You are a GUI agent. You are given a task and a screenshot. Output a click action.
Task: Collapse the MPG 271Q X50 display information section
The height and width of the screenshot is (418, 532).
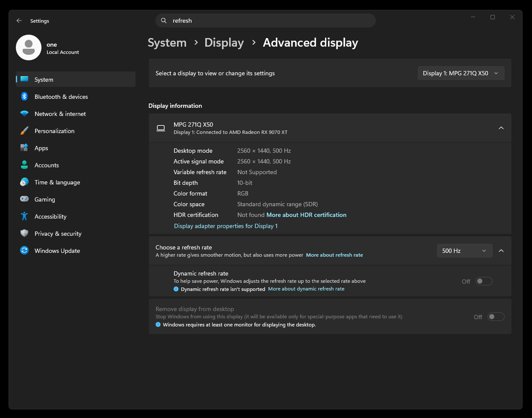pyautogui.click(x=501, y=128)
